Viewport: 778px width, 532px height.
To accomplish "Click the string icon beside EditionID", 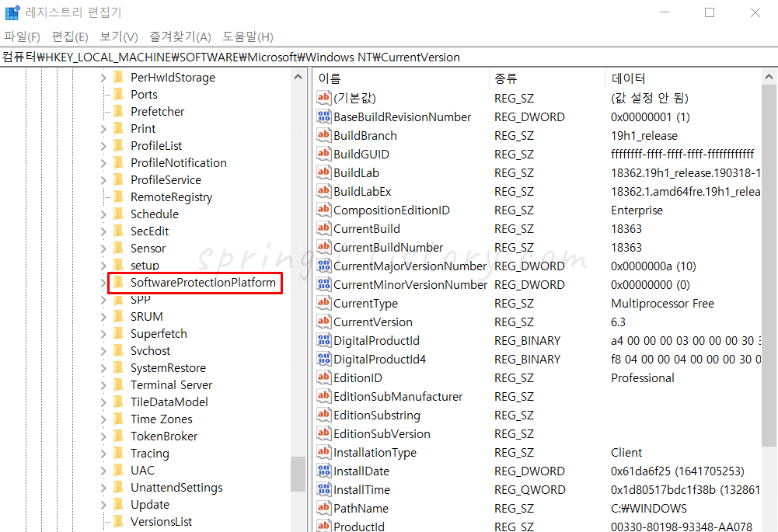I will [x=323, y=377].
